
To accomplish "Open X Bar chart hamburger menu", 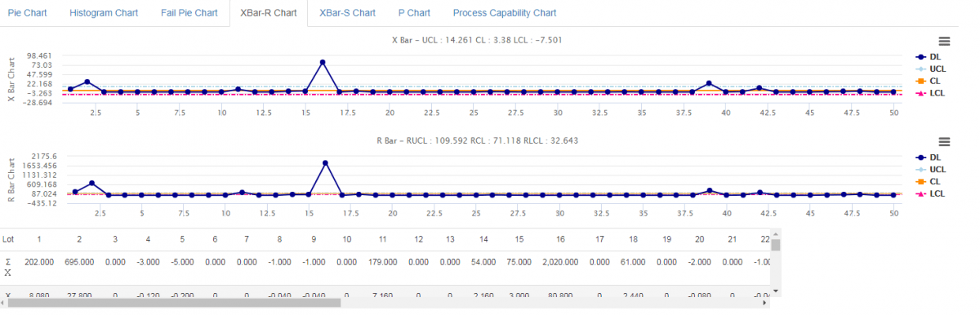I will coord(943,41).
